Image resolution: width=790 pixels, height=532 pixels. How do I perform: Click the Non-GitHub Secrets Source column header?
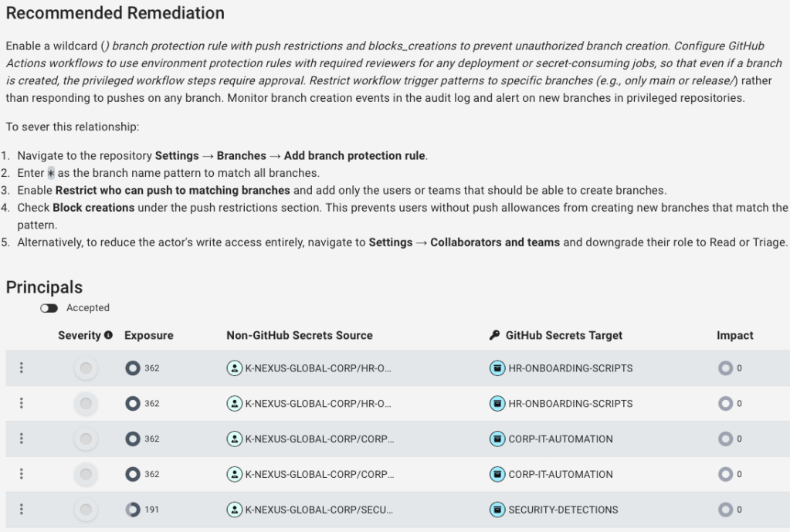point(299,336)
